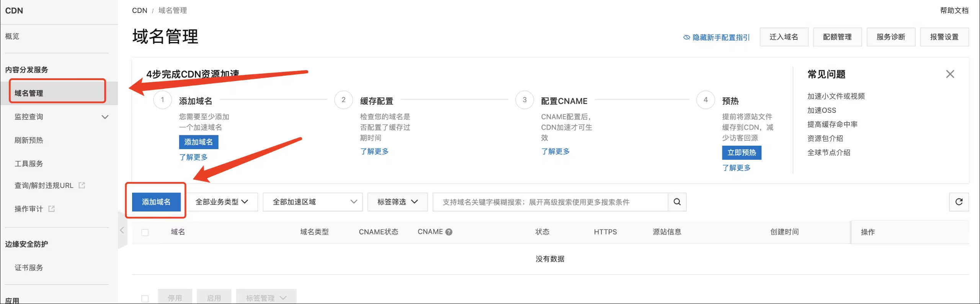The height and width of the screenshot is (304, 980).
Task: Toggle the bottom batch selection checkbox
Action: point(145,299)
